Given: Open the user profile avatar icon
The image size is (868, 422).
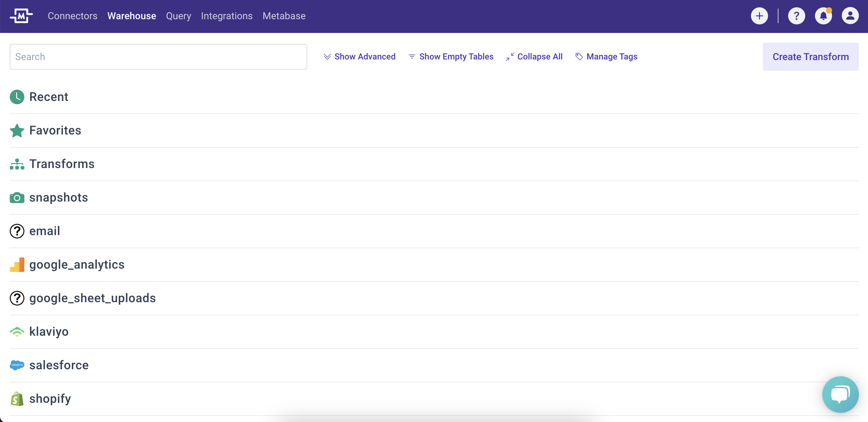Looking at the screenshot, I should coord(850,16).
